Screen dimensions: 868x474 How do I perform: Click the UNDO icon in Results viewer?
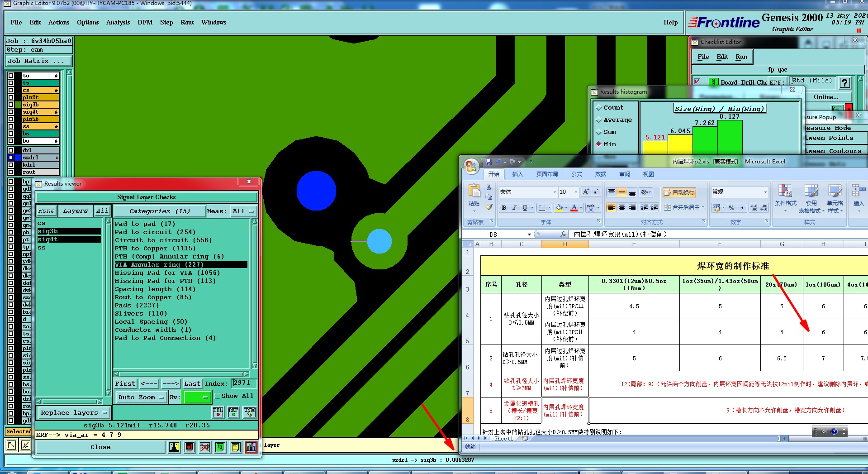click(x=250, y=412)
